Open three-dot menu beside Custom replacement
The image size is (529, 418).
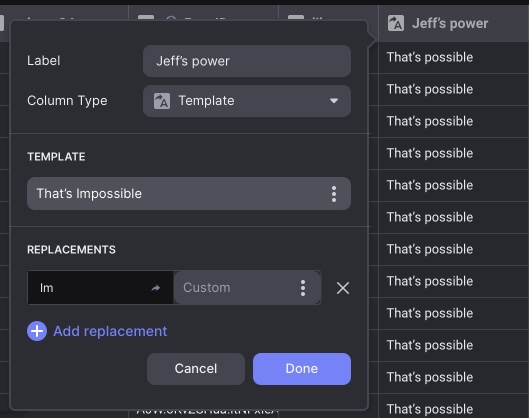click(303, 288)
